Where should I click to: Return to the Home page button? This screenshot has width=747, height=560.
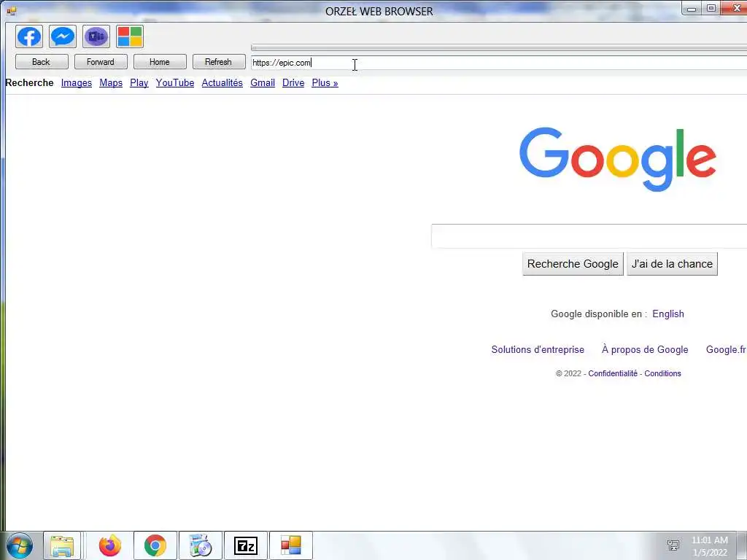pos(160,62)
